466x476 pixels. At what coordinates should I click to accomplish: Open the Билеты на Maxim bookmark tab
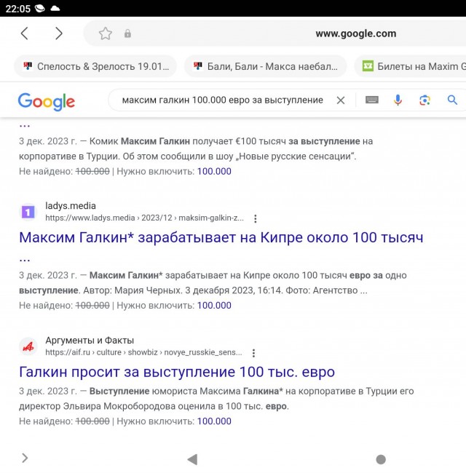point(410,66)
